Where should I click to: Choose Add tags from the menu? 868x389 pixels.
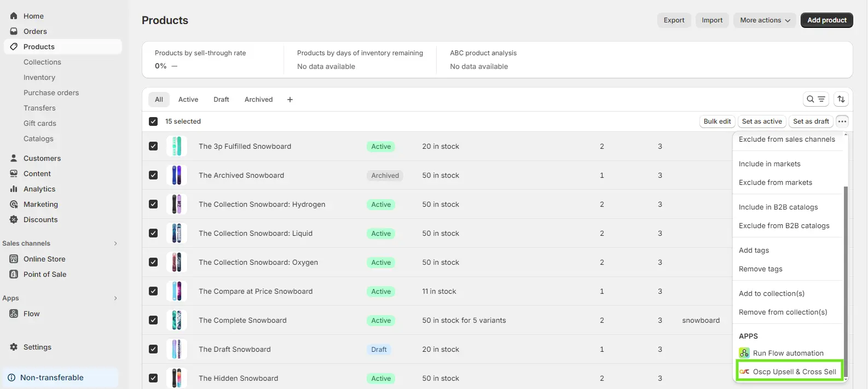[754, 250]
